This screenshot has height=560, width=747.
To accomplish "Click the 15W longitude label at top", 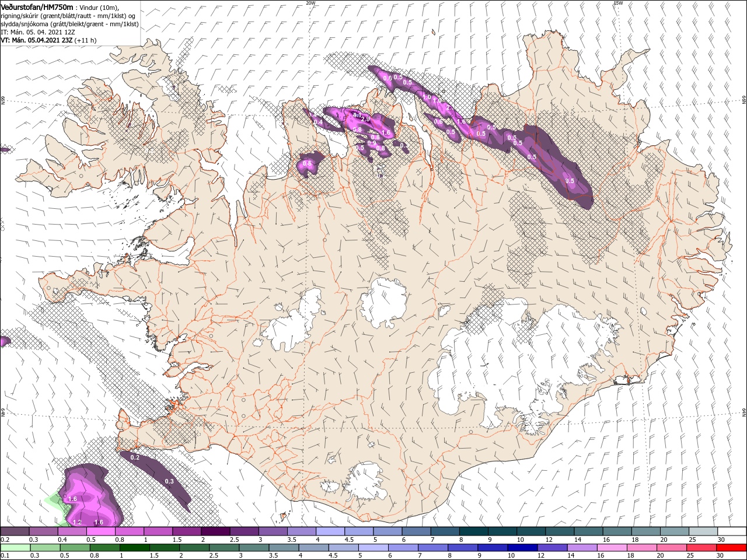I will (618, 3).
